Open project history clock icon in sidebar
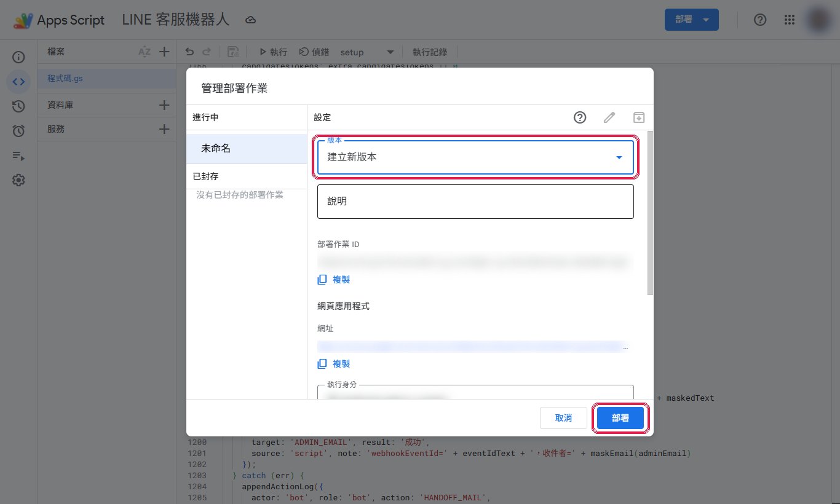The width and height of the screenshot is (840, 504). [x=18, y=106]
